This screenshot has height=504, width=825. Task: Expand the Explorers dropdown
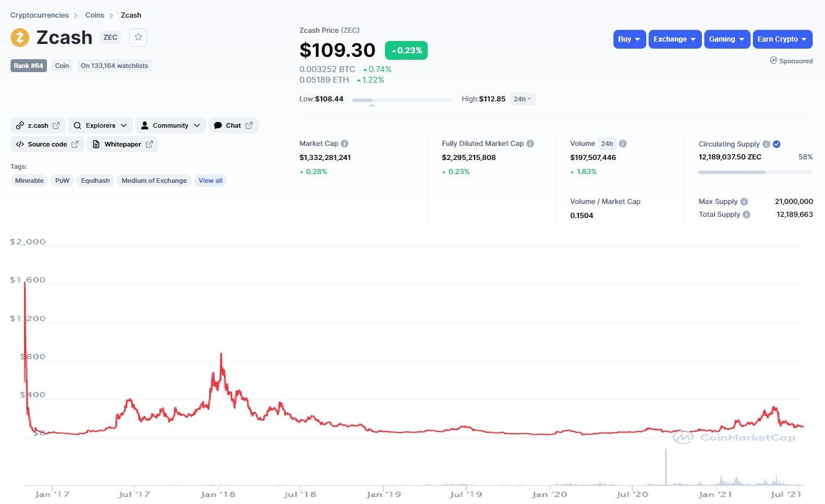click(101, 125)
